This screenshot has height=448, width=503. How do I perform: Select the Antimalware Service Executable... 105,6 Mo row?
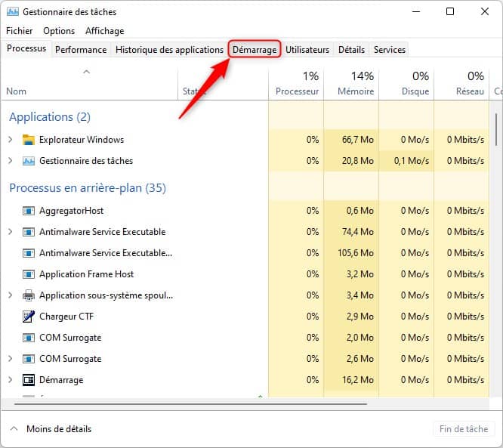245,253
